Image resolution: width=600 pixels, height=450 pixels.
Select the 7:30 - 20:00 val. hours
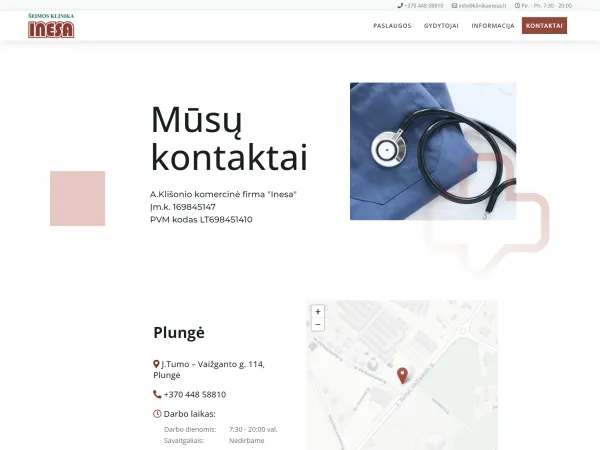pyautogui.click(x=253, y=429)
